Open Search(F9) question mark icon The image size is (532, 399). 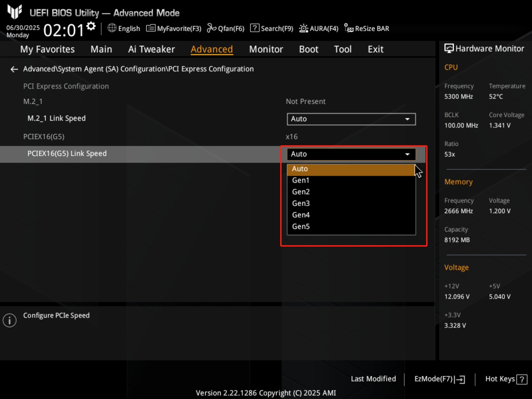coord(254,28)
